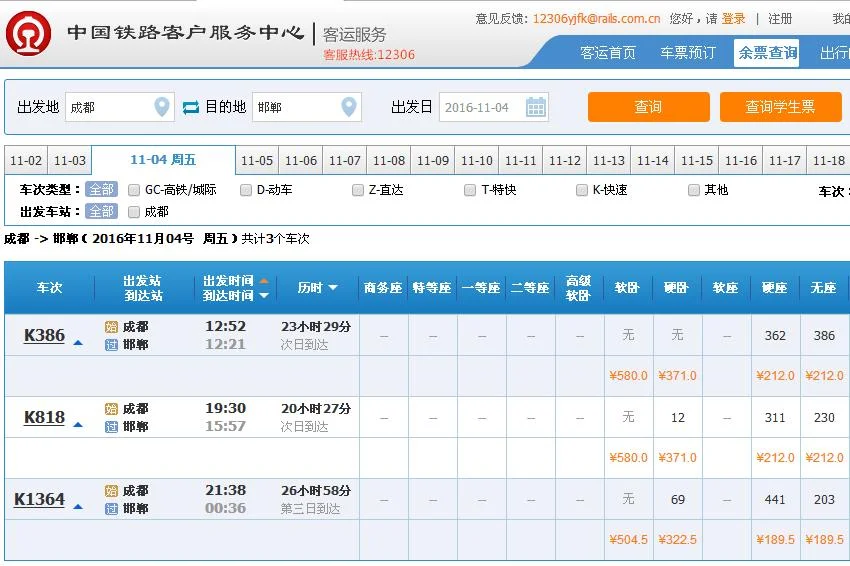This screenshot has width=850, height=566.
Task: Click the 商务座 column header
Action: [383, 288]
